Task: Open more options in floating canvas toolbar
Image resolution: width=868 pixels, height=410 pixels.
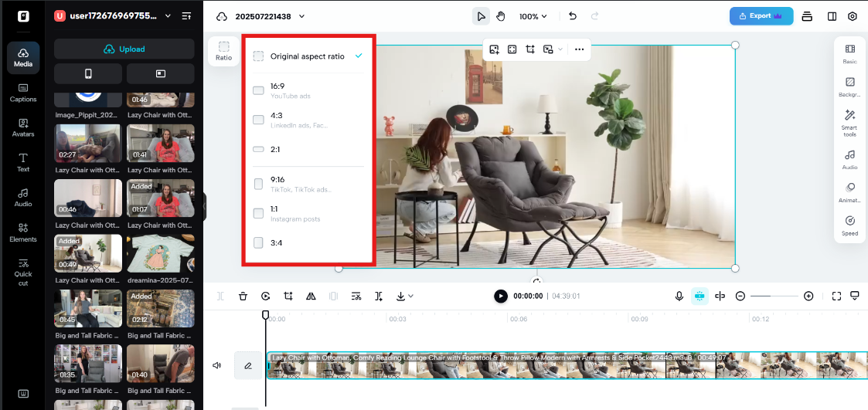Action: (579, 49)
